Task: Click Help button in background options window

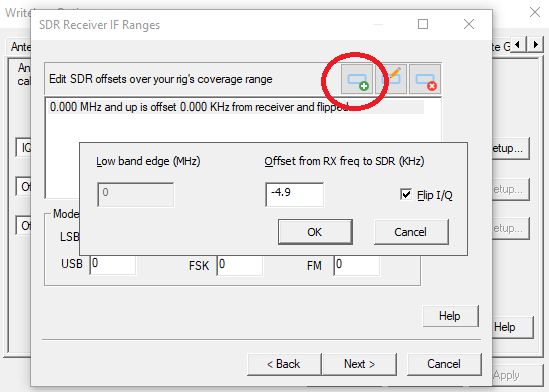Action: pyautogui.click(x=513, y=327)
